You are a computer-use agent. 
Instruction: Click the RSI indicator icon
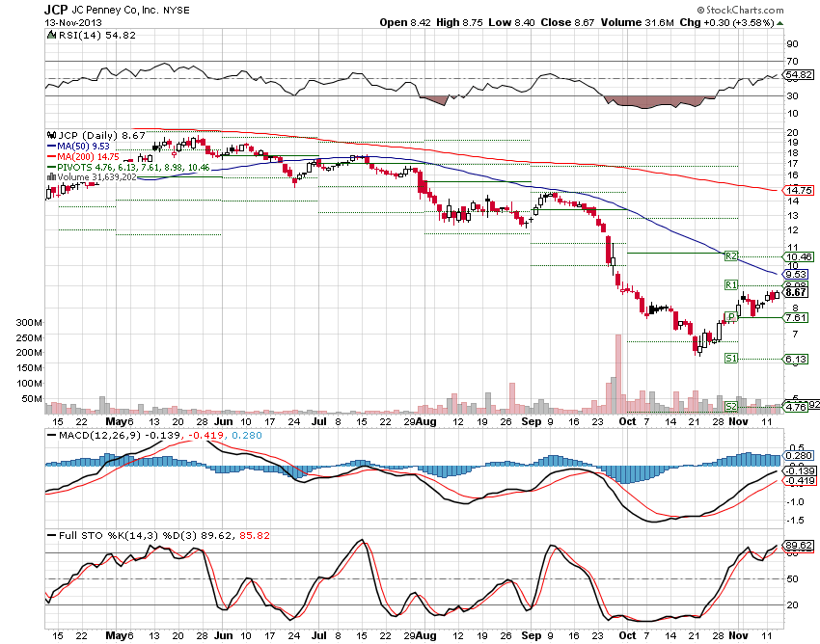click(x=51, y=35)
